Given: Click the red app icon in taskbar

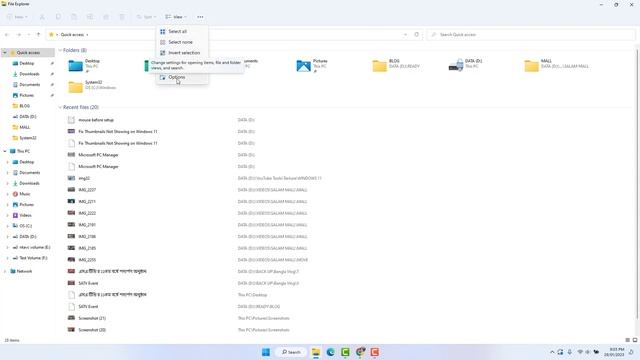Looking at the screenshot, I should coord(375,352).
